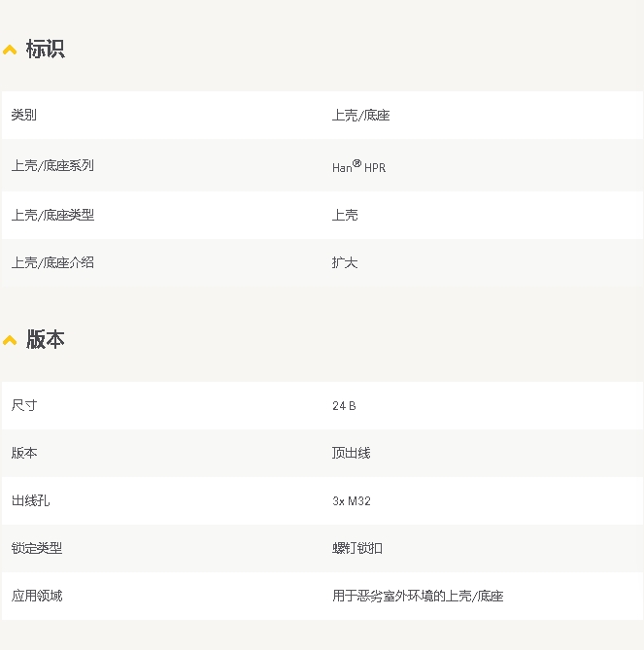The height and width of the screenshot is (650, 644).
Task: Click the 上壳/底座 value in the 类别 row
Action: coord(360,115)
